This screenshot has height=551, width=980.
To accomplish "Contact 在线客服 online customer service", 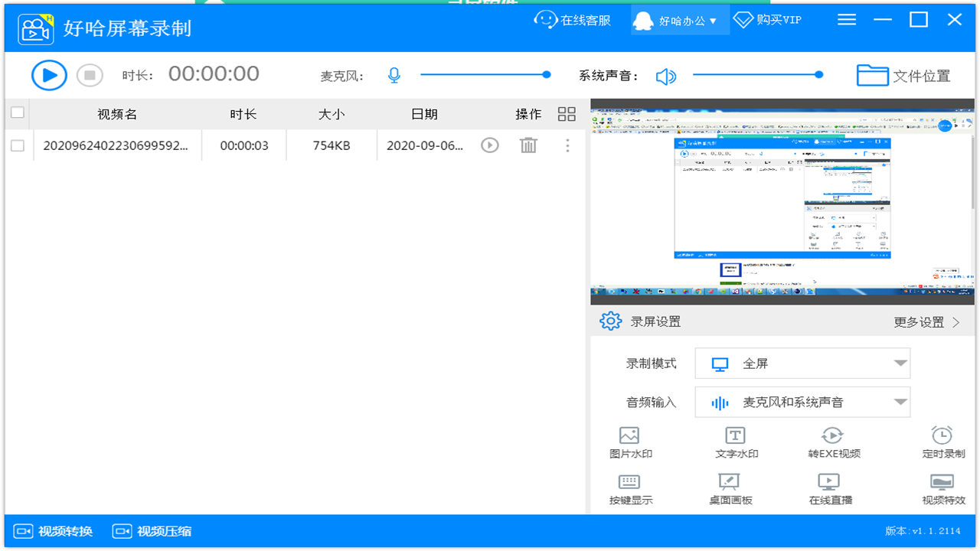I will coord(573,19).
